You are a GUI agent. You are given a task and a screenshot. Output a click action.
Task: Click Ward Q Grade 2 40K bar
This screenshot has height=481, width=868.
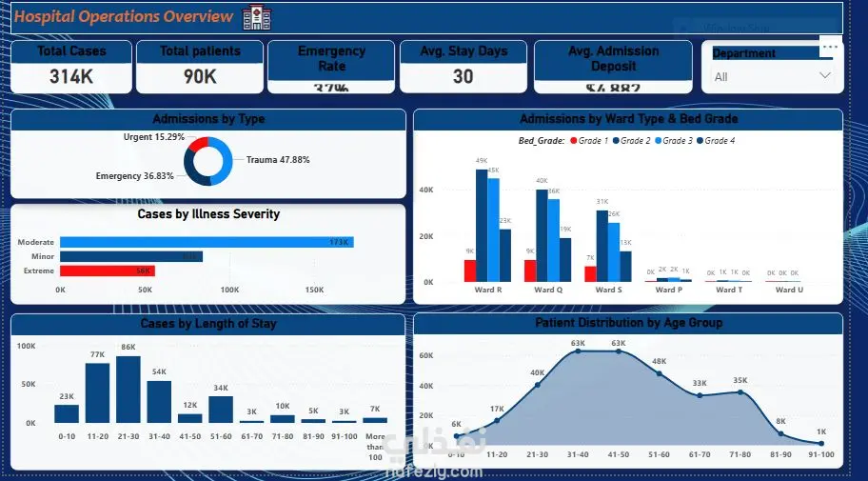click(542, 235)
